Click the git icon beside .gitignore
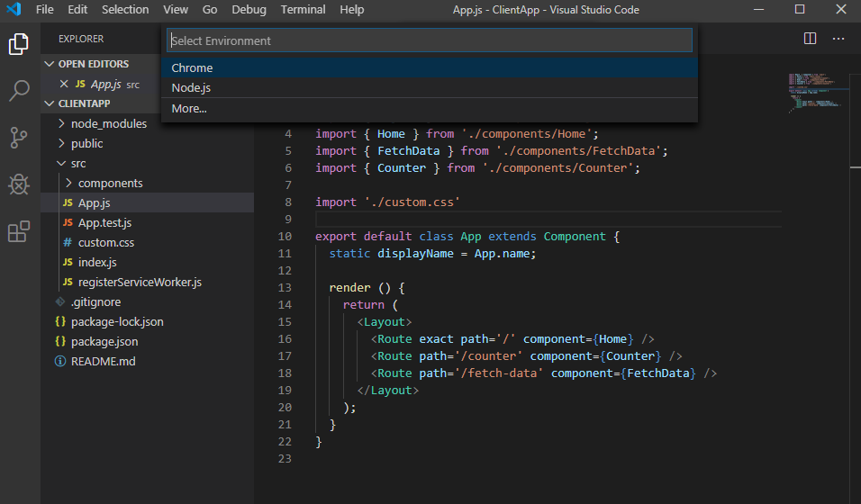 coord(60,301)
